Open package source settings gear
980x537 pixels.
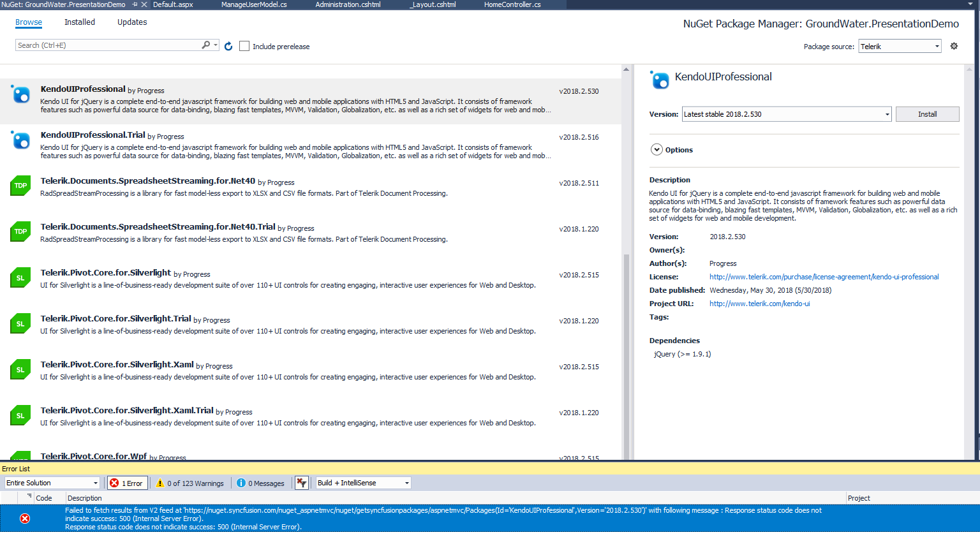pyautogui.click(x=954, y=46)
